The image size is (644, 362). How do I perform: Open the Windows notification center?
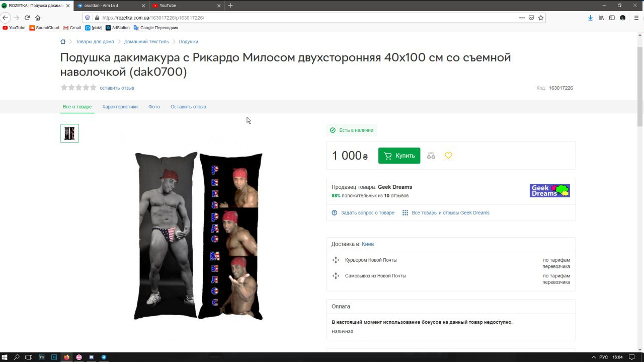[632, 357]
